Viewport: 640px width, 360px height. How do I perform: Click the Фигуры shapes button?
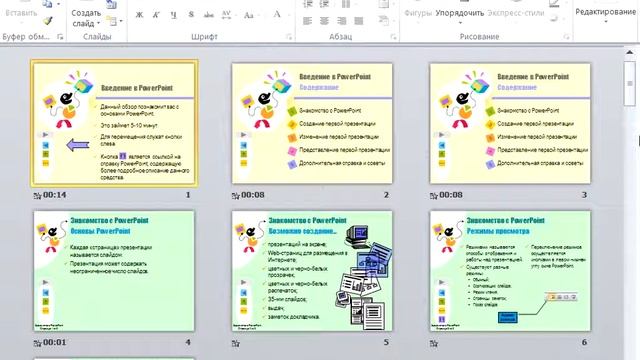418,13
